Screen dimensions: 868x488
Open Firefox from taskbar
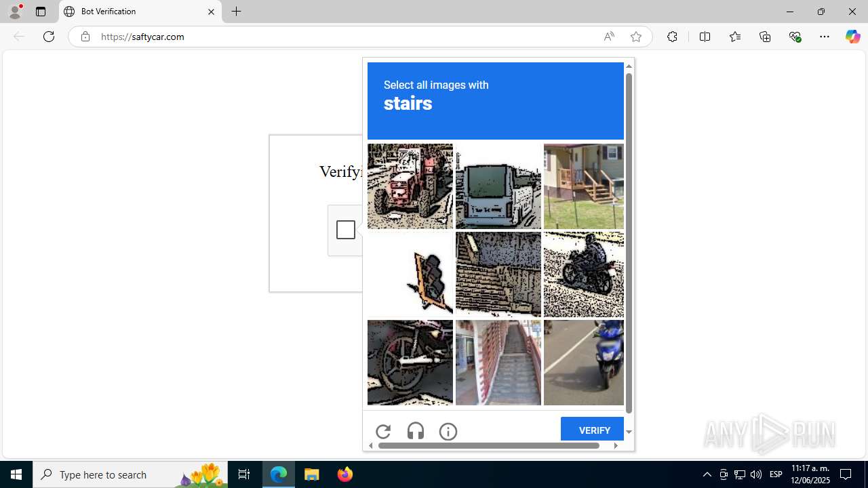point(345,474)
